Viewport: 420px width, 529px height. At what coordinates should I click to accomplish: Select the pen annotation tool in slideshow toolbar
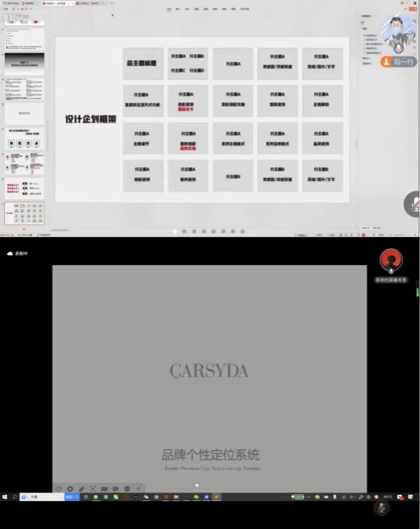pyautogui.click(x=81, y=489)
